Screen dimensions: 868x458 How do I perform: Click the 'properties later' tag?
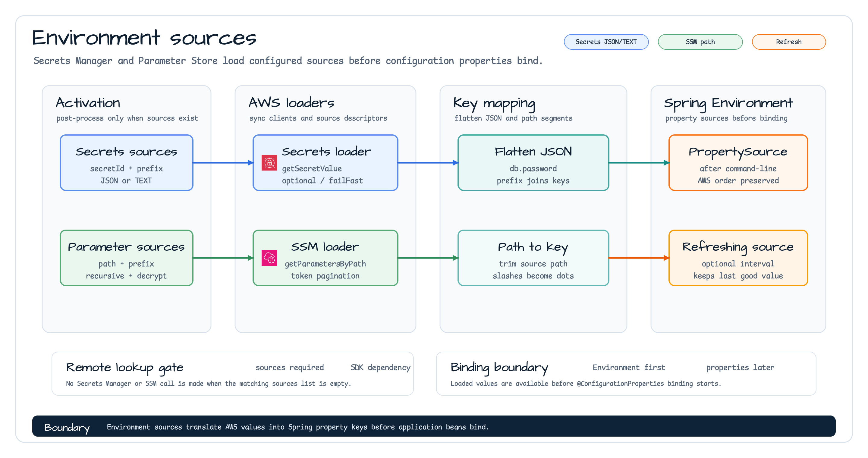[740, 367]
